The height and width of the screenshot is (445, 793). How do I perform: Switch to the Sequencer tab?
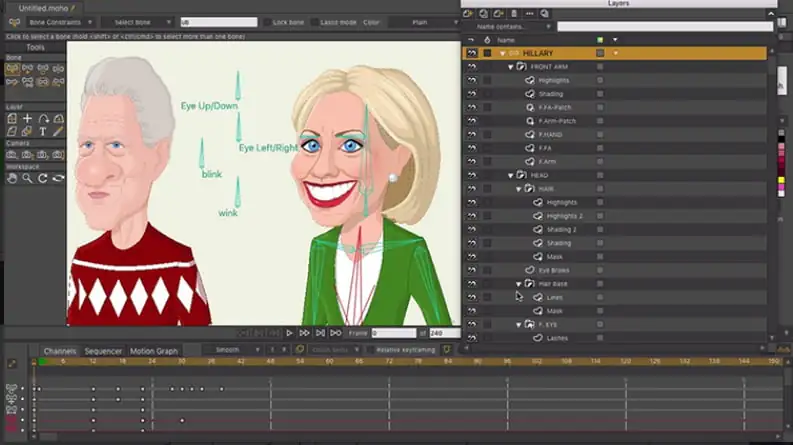103,351
